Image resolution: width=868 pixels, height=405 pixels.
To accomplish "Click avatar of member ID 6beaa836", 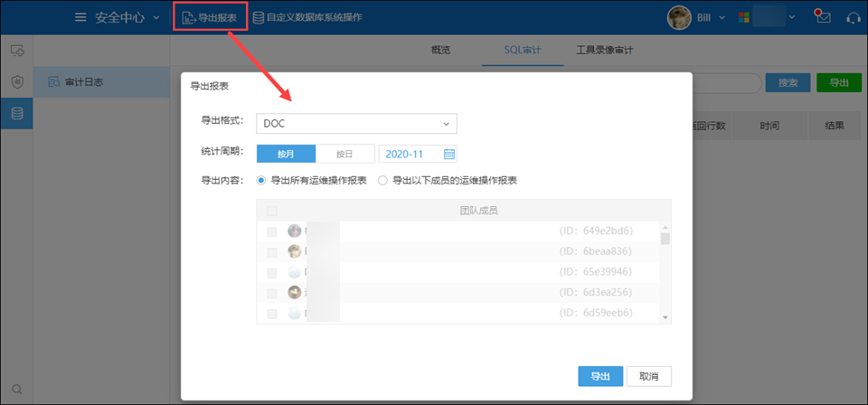I will pyautogui.click(x=295, y=251).
